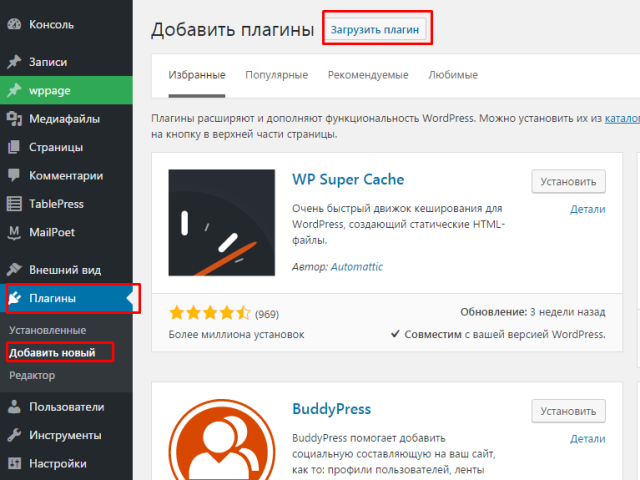Open the MailPoet menu label
The image size is (640, 480).
[x=52, y=232]
